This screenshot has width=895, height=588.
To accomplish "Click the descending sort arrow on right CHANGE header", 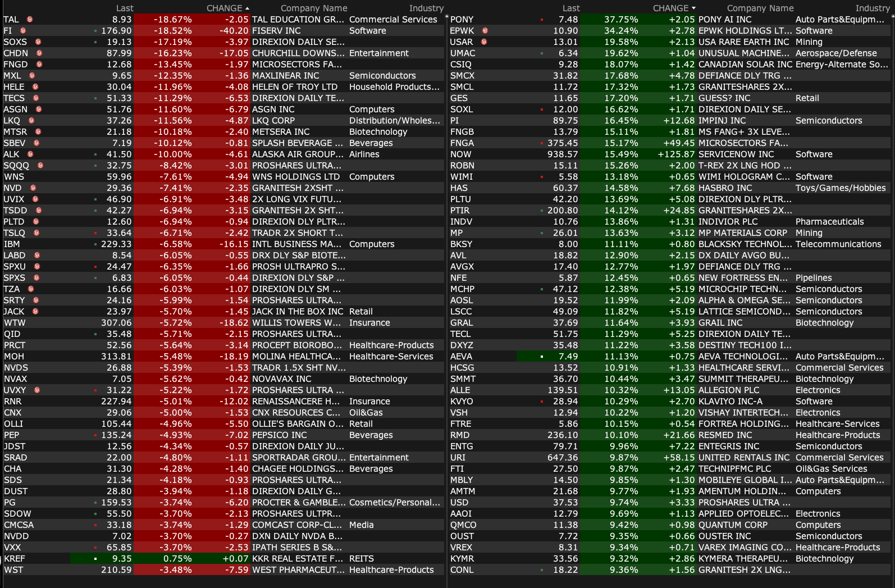I will [x=694, y=8].
